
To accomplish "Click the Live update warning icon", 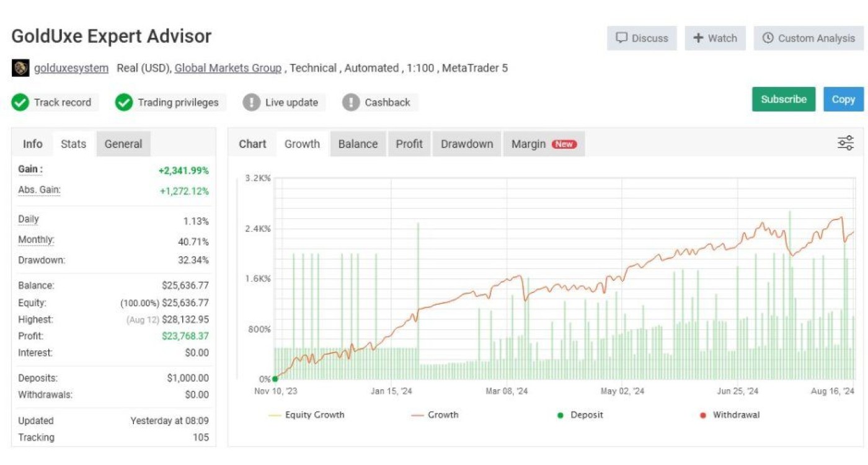I will pos(251,103).
